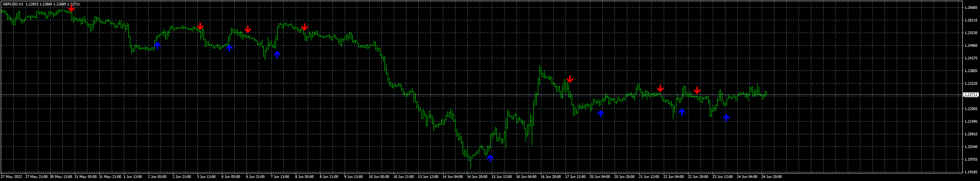The width and height of the screenshot is (980, 181).
Task: Click the 8 Jun 21:00 time label
Action: pyautogui.click(x=329, y=177)
